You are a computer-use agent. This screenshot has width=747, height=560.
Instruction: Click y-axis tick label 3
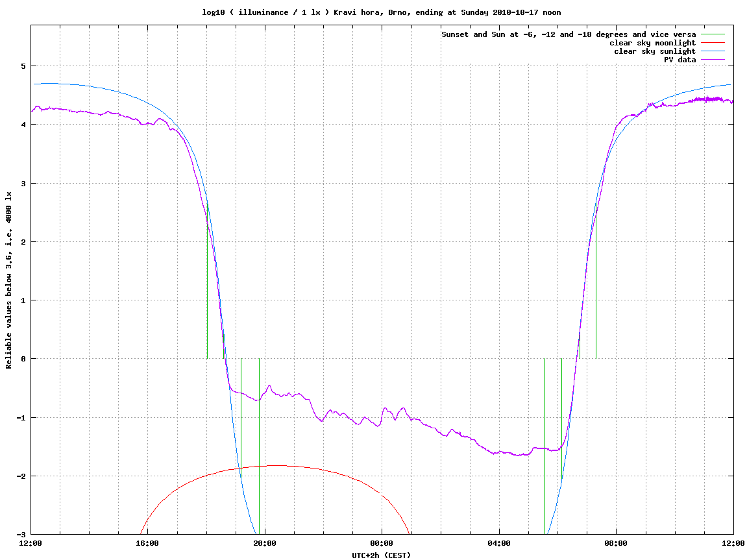pyautogui.click(x=23, y=184)
